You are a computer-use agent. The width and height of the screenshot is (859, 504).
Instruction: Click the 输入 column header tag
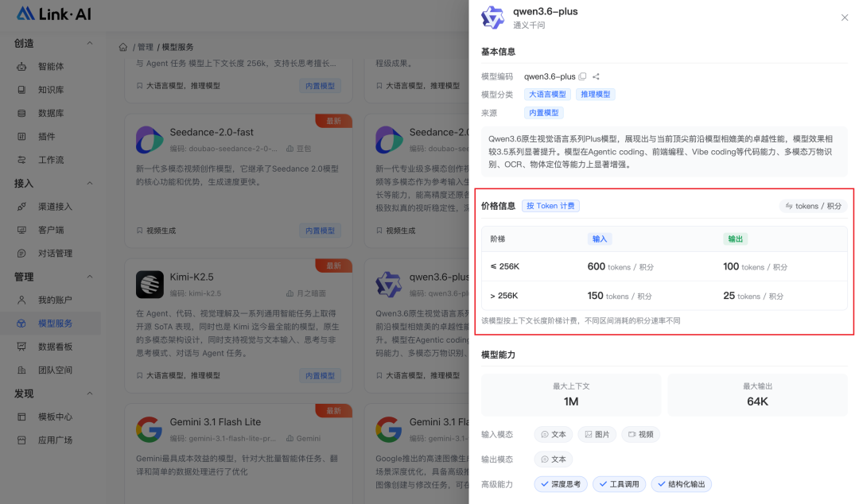click(600, 238)
